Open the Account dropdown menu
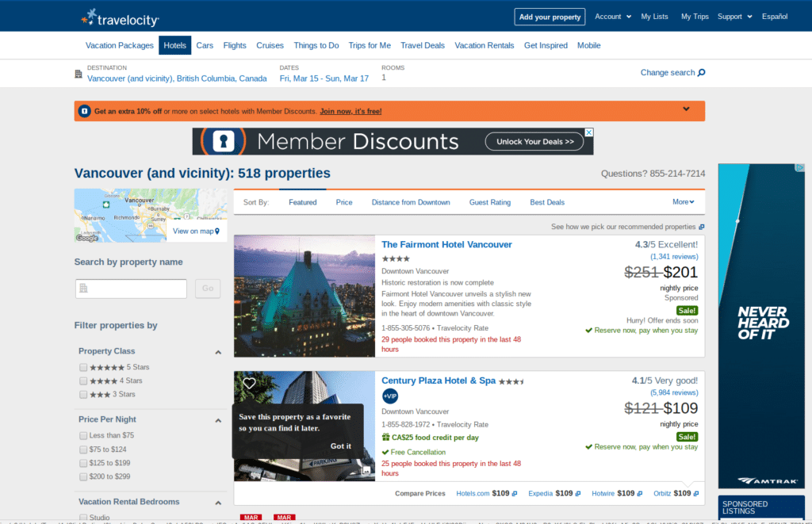Viewport: 812px width, 524px height. (x=613, y=17)
